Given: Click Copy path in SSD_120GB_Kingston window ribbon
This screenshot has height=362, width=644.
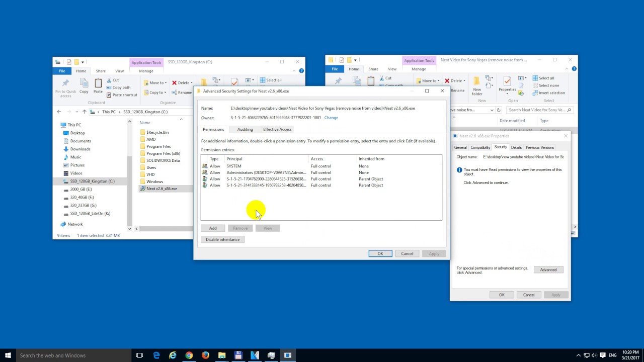Looking at the screenshot, I should (119, 87).
